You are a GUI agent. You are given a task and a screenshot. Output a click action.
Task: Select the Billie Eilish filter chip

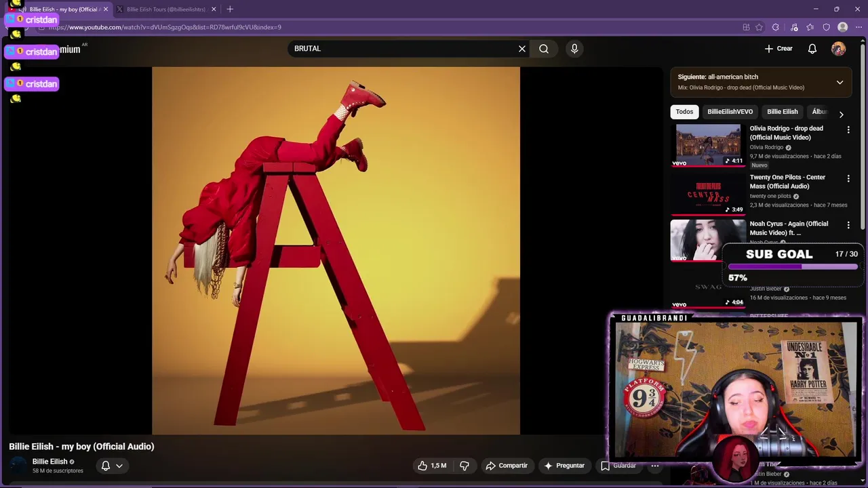pyautogui.click(x=782, y=112)
